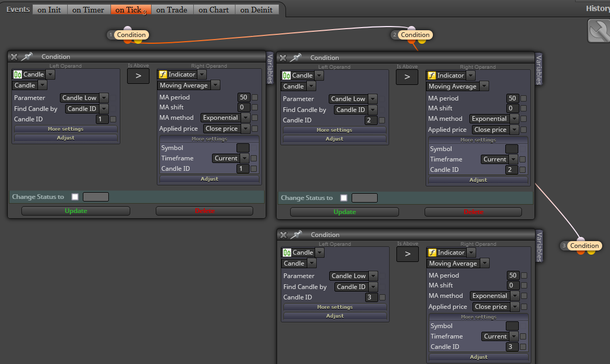This screenshot has height=364, width=610.
Task: Open Find Candle by dropdown in first panel
Action: [104, 109]
